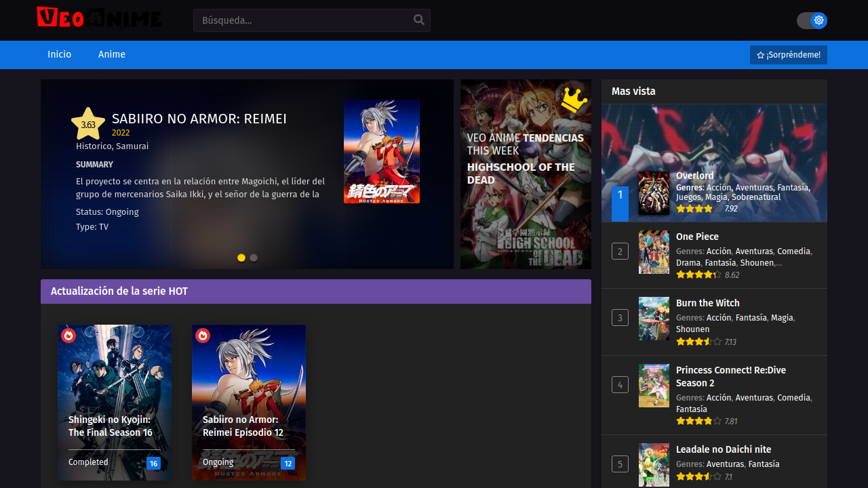Open Sabiiro no Armor: Reimei slider title
The image size is (868, 488).
pos(199,119)
